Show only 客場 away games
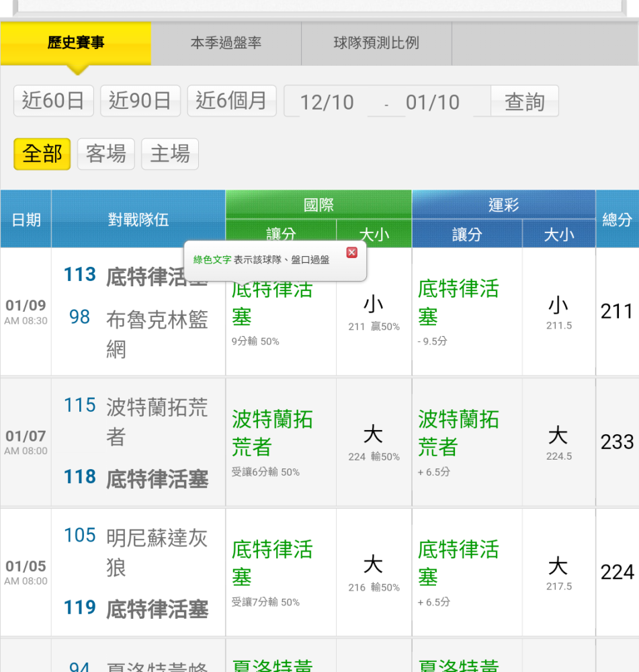This screenshot has height=672, width=639. coord(106,154)
